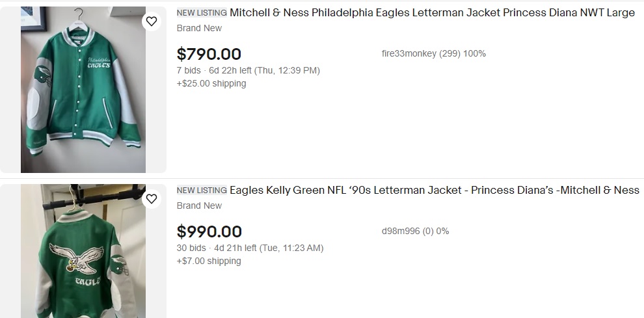The width and height of the screenshot is (644, 318).
Task: Click the $990.00 price
Action: [x=209, y=232]
